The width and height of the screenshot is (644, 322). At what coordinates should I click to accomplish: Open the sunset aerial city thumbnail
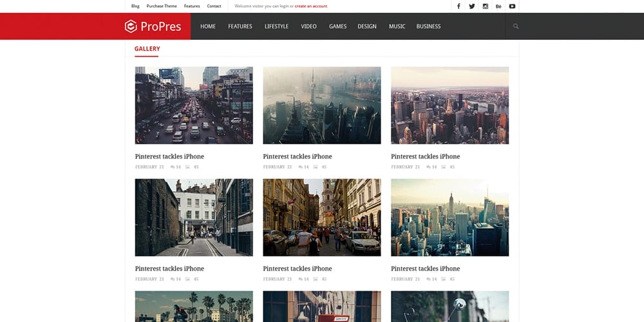(x=450, y=106)
